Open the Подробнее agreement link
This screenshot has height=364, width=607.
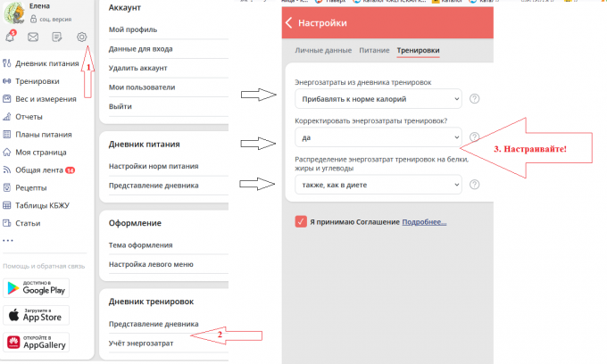point(424,222)
